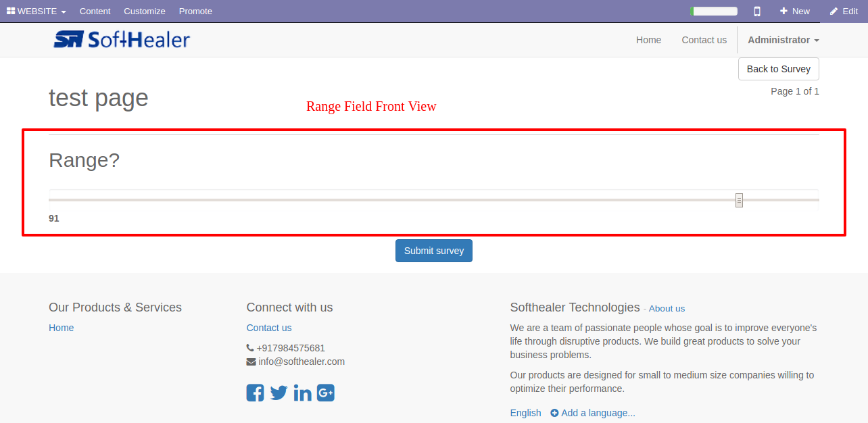Click the envelope icon beside the email address
The image size is (868, 423).
click(251, 362)
